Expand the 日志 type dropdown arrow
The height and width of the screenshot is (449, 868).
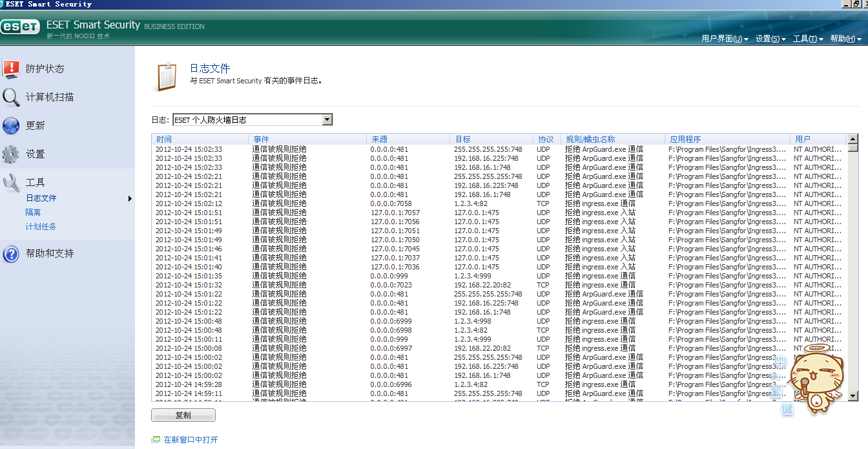pyautogui.click(x=327, y=120)
